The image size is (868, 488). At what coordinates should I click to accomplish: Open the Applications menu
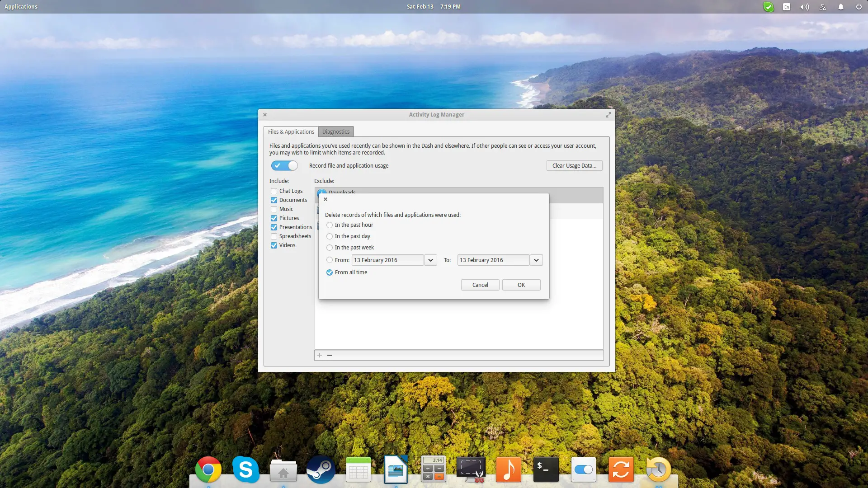21,7
